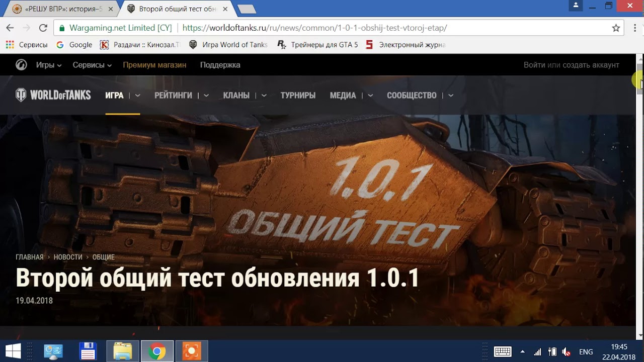Open a new browser tab
Screen dimensions: 644x362
(x=246, y=9)
